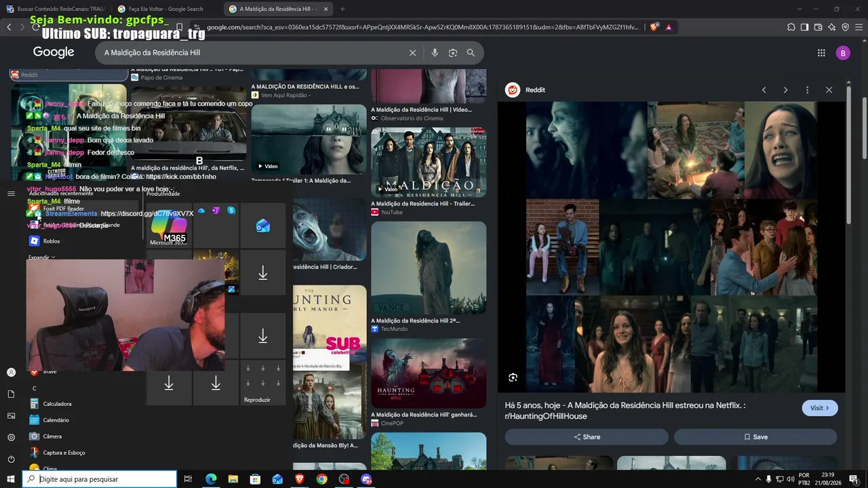Open the Start menu Documents icon
The height and width of the screenshot is (488, 868).
click(11, 394)
